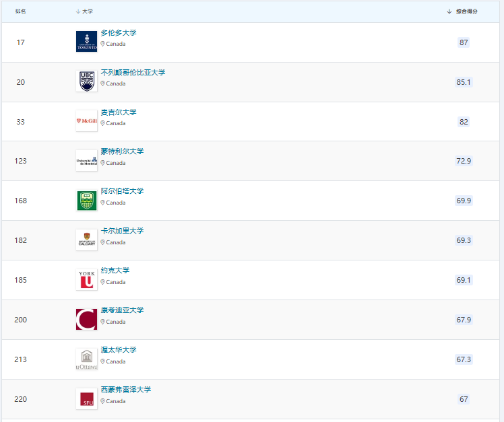Click the McGill University logo
The height and width of the screenshot is (422, 504).
[86, 121]
